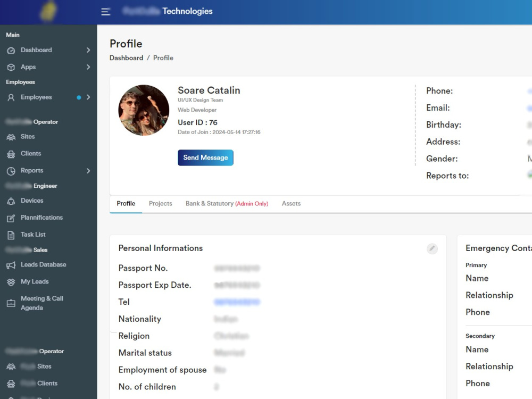Switch to the Projects tab

coord(161,204)
